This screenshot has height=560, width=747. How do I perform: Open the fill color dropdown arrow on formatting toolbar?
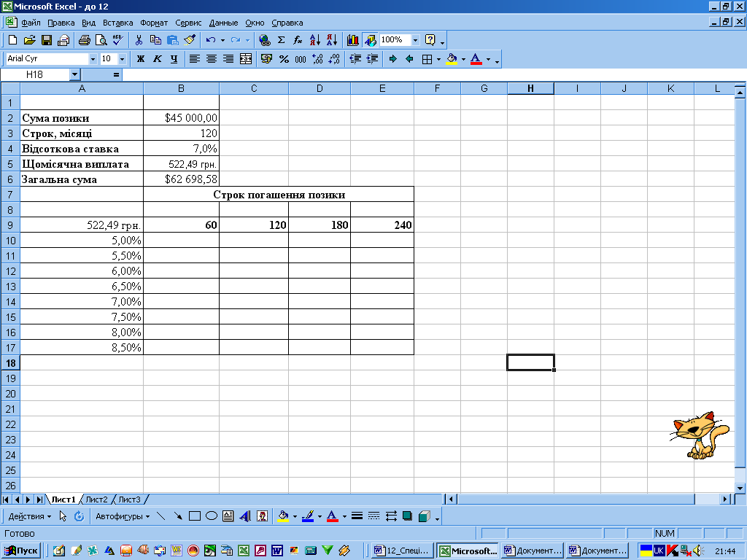click(x=463, y=60)
